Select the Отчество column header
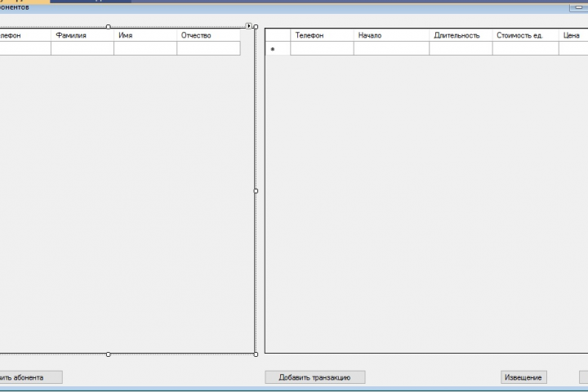The image size is (588, 392). pyautogui.click(x=208, y=35)
